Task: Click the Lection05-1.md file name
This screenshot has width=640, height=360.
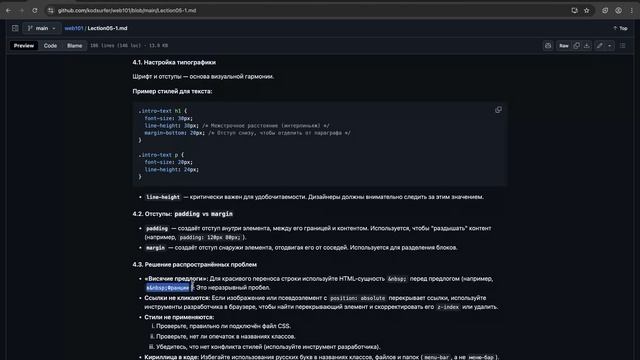Action: [x=107, y=28]
